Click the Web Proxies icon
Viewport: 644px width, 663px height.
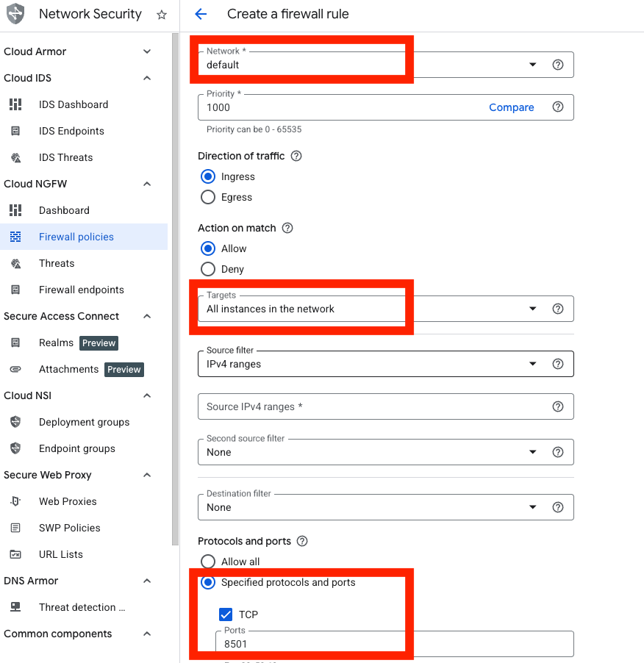point(15,501)
